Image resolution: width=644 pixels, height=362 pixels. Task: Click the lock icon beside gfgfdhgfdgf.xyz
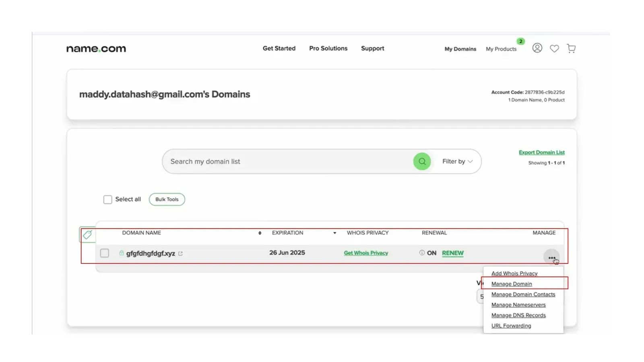click(121, 253)
